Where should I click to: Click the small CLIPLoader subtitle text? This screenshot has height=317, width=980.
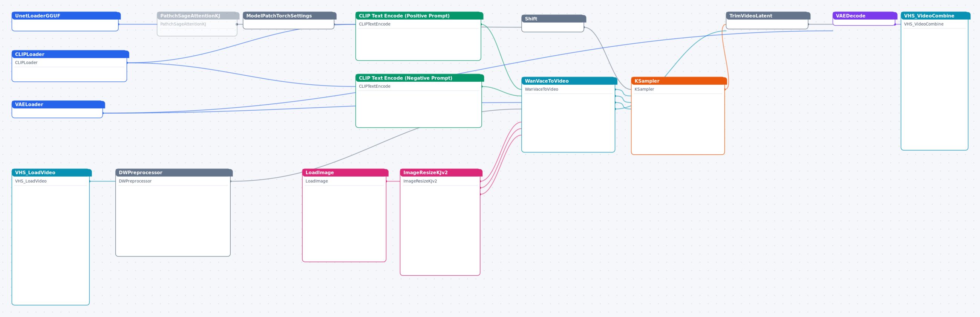[26, 63]
